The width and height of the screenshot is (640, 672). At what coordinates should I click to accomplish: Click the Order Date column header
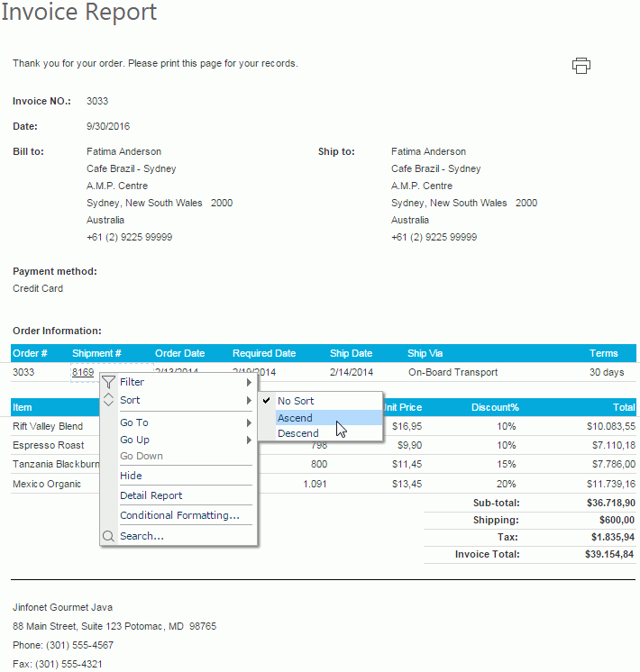179,354
